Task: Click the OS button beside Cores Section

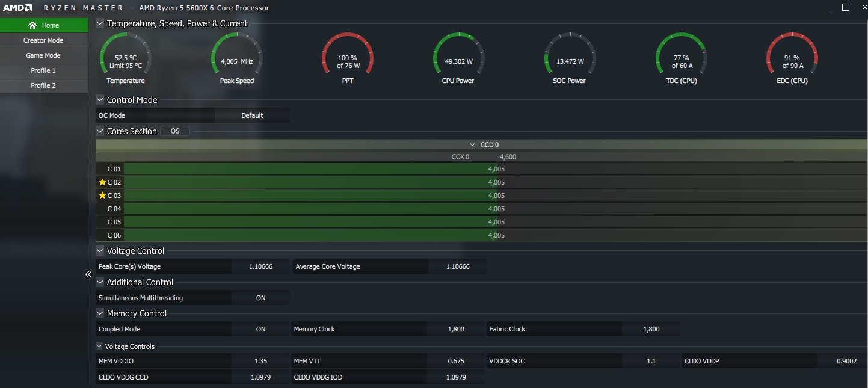Action: tap(175, 131)
